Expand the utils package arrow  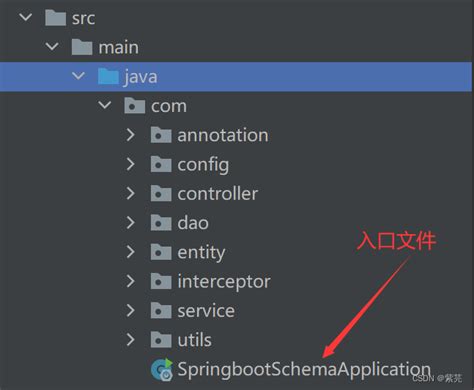coord(131,340)
